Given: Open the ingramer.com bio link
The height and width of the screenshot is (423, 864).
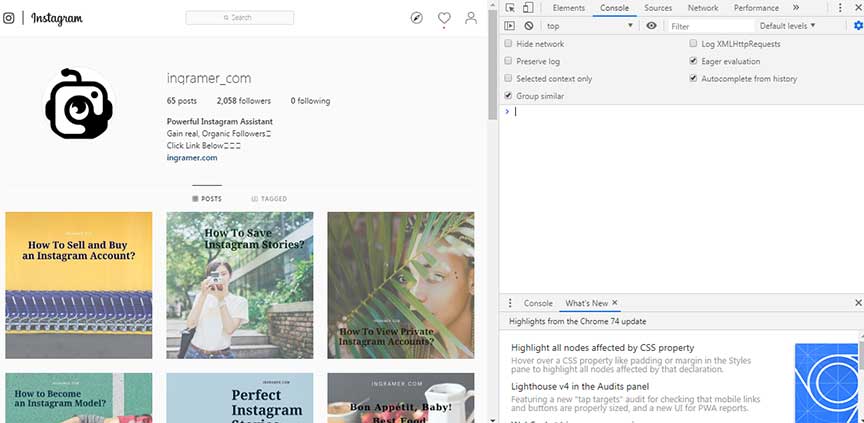Looking at the screenshot, I should (x=192, y=158).
